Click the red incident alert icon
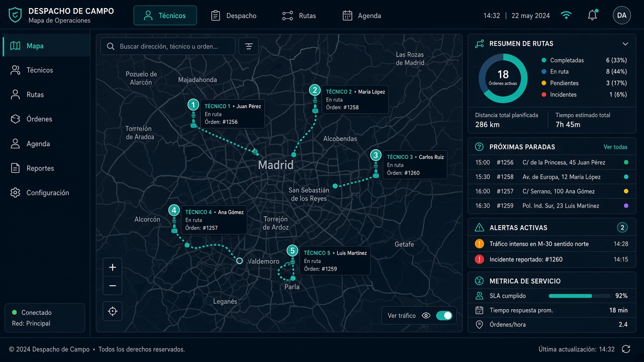 479,259
